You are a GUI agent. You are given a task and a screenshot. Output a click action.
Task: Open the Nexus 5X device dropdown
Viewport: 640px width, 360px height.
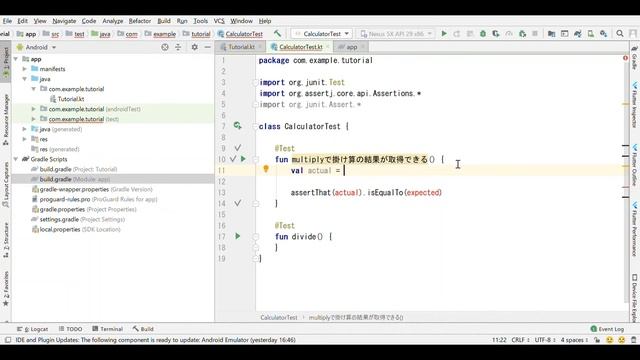click(x=396, y=33)
